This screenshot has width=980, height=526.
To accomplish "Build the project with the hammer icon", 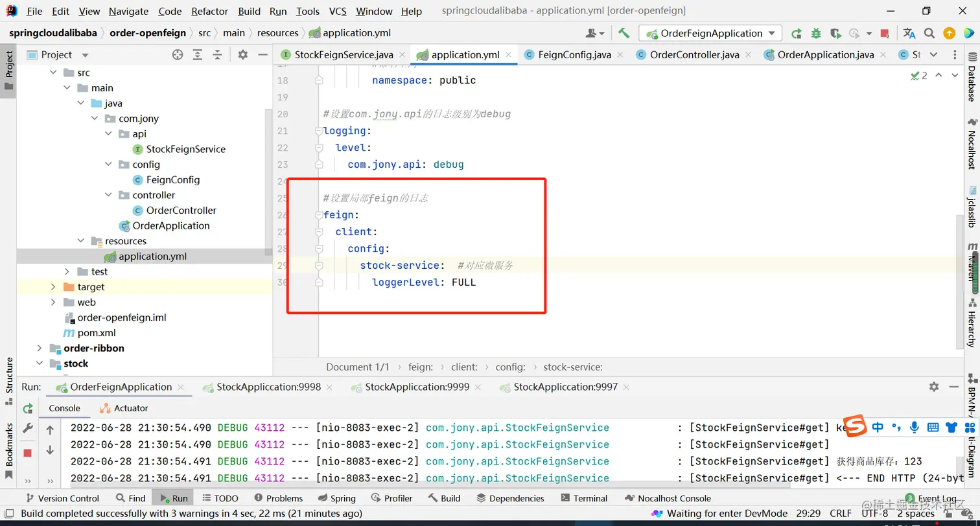I will (x=624, y=33).
